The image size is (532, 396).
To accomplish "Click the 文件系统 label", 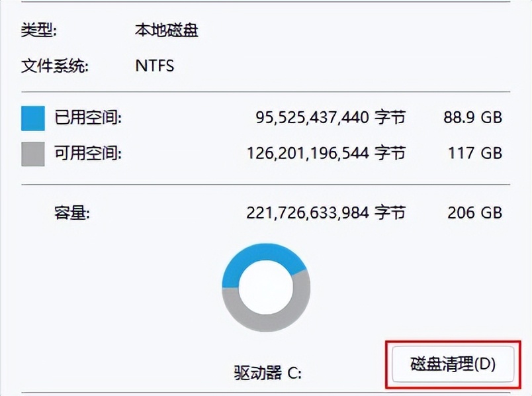I will click(x=55, y=66).
